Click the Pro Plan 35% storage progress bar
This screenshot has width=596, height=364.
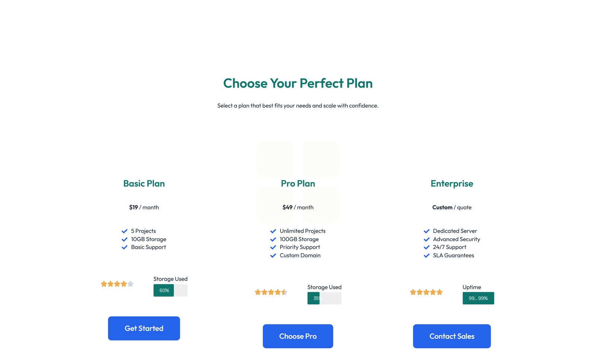(314, 298)
